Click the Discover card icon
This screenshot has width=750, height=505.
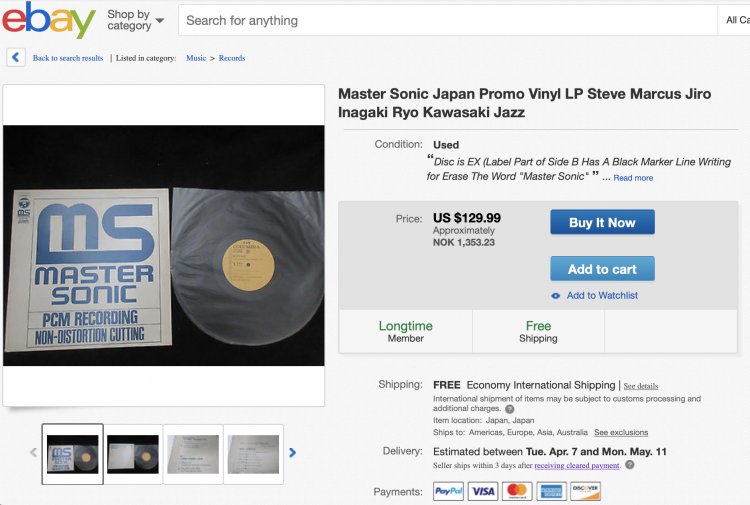pos(585,491)
